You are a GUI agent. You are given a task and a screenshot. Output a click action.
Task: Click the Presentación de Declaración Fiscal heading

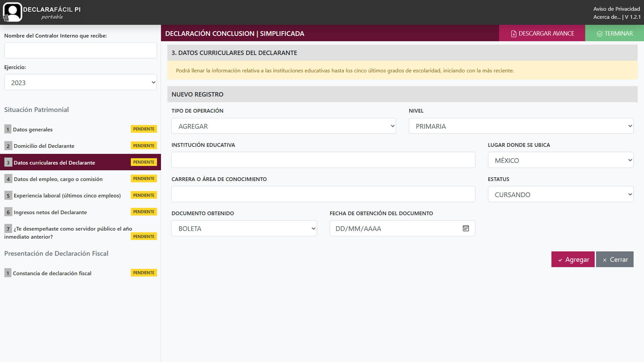click(x=56, y=253)
